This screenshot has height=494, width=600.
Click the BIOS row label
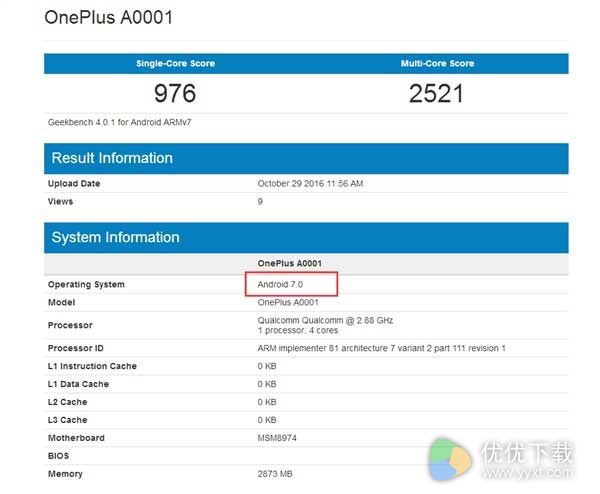(x=58, y=456)
